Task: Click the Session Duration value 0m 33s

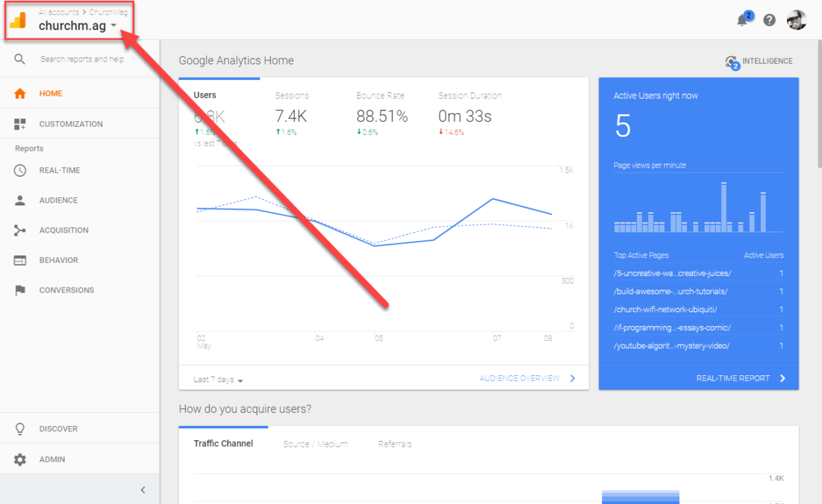Action: [x=465, y=116]
